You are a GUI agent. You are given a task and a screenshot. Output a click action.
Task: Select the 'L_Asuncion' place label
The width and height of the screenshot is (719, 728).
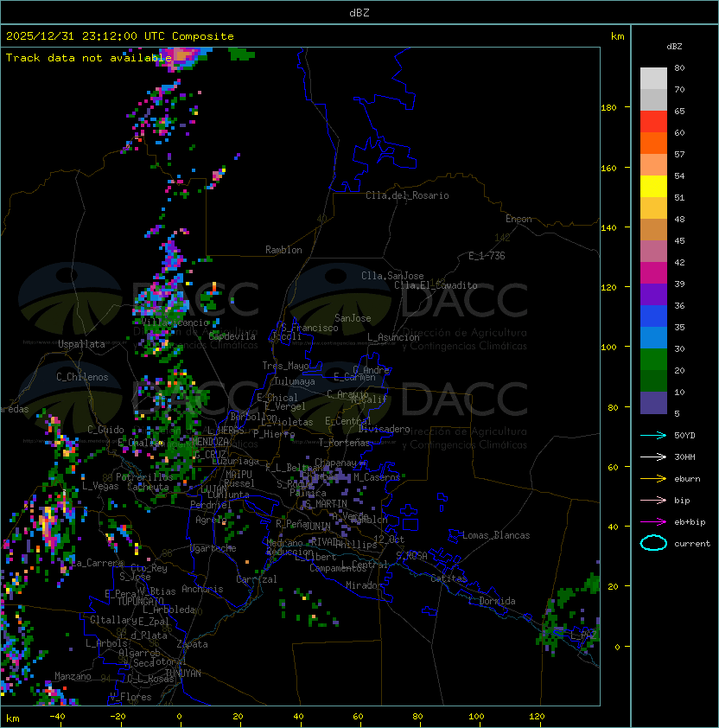pos(393,337)
